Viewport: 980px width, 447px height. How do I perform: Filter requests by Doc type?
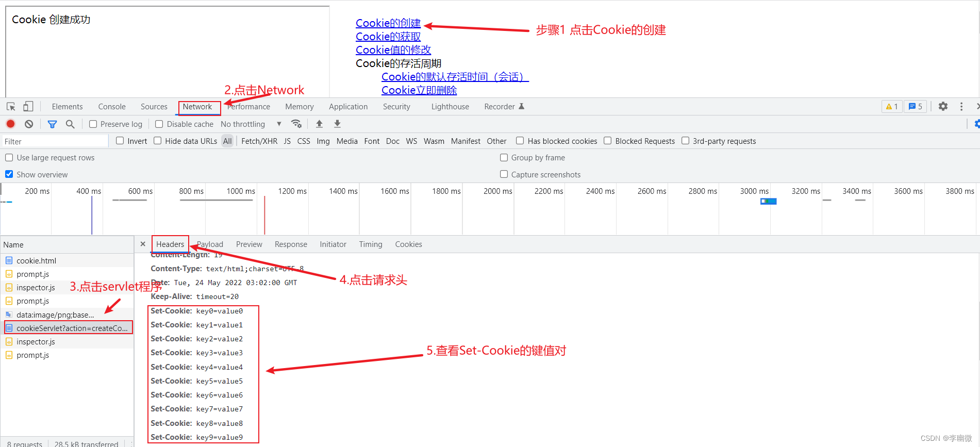tap(393, 141)
